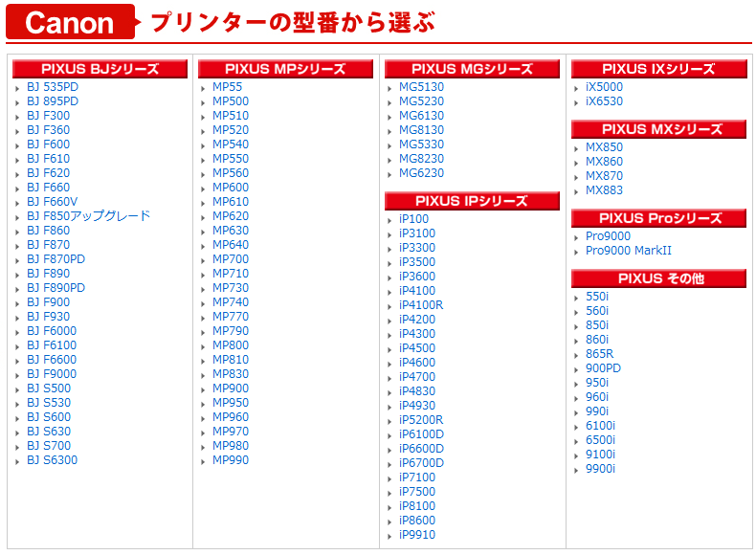Viewport: 756px width, 555px height.
Task: Click the arrow bullet beside MP55
Action: click(203, 88)
